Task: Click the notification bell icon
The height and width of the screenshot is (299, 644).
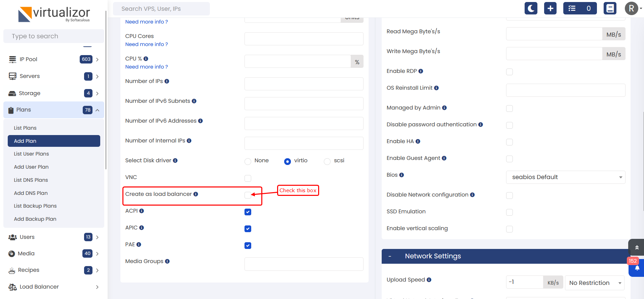Action: pyautogui.click(x=637, y=268)
